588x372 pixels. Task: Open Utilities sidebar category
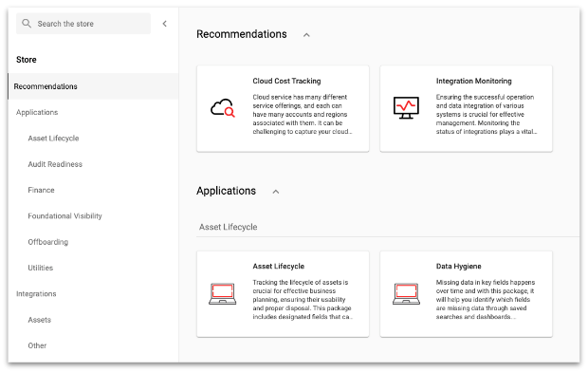click(x=41, y=268)
